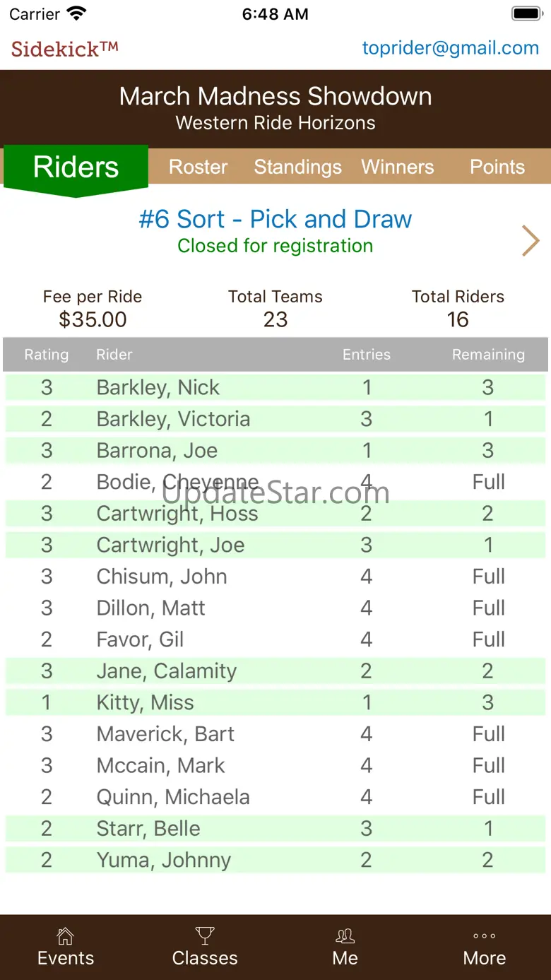The height and width of the screenshot is (980, 551).
Task: Open the More ellipsis menu
Action: coord(485,937)
